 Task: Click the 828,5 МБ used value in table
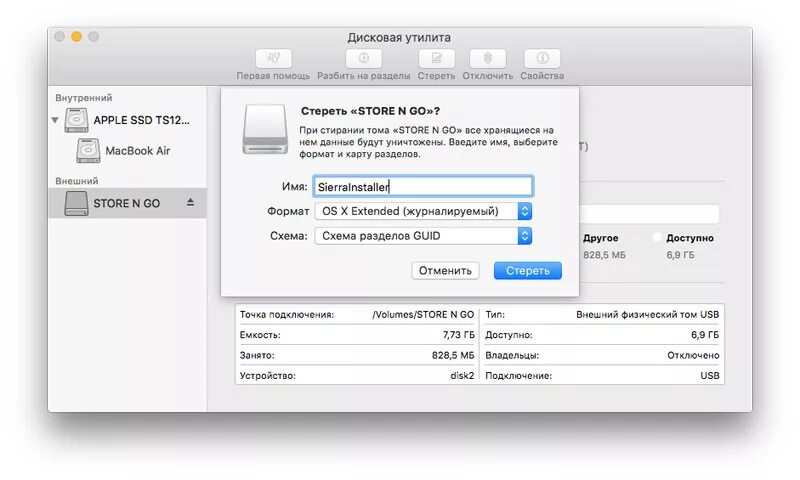(453, 356)
